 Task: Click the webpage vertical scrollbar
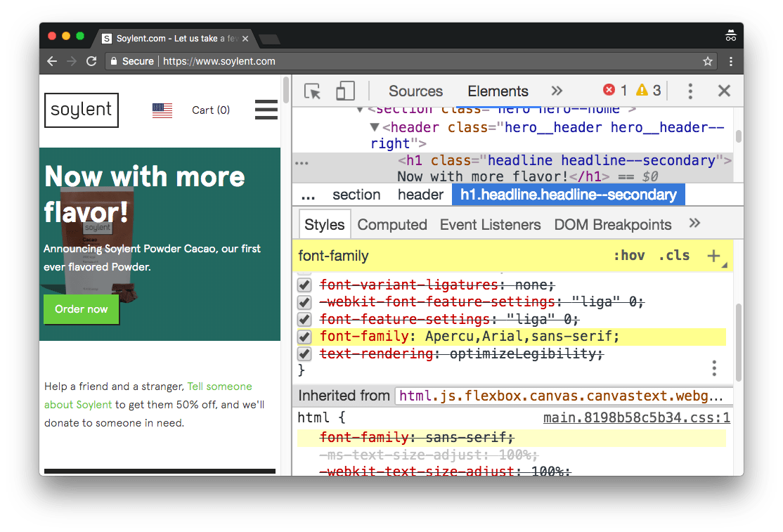pos(286,91)
